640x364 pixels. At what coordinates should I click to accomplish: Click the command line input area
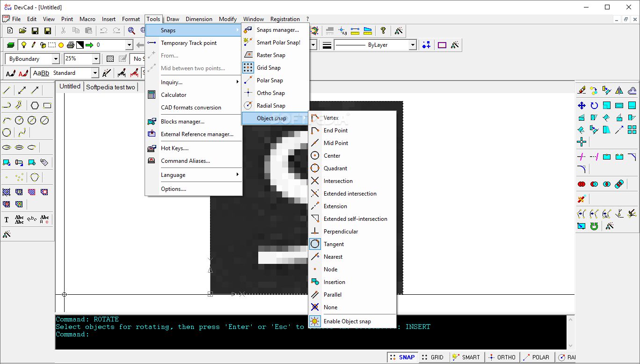(x=311, y=335)
